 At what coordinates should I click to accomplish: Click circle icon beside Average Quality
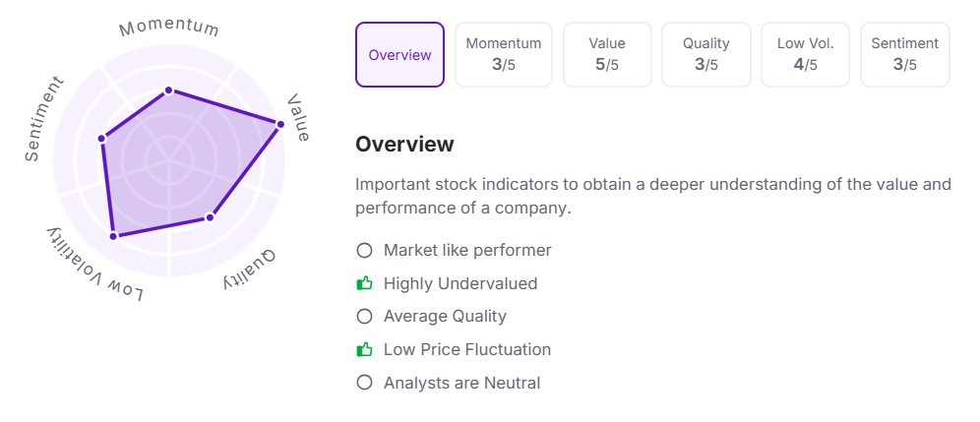pos(364,317)
